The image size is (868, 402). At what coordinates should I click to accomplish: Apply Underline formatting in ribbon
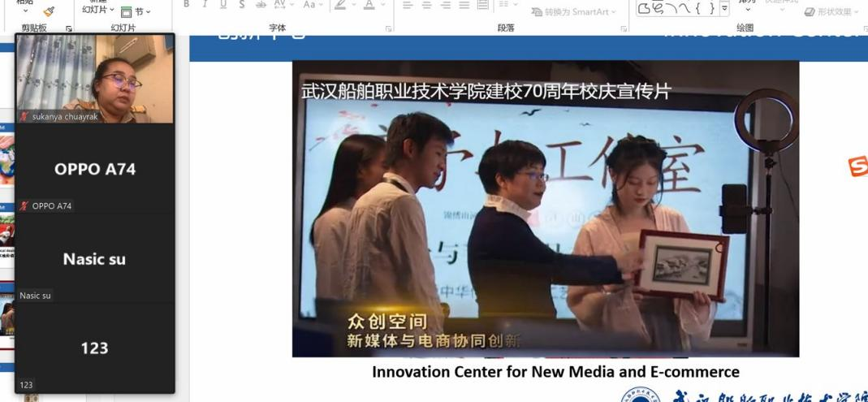[x=223, y=4]
